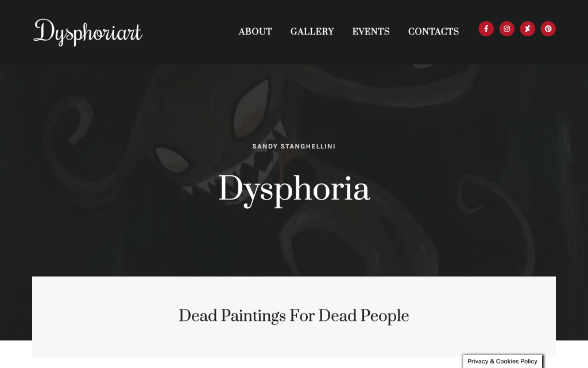Go home via the Dysphoriart logo

click(88, 32)
